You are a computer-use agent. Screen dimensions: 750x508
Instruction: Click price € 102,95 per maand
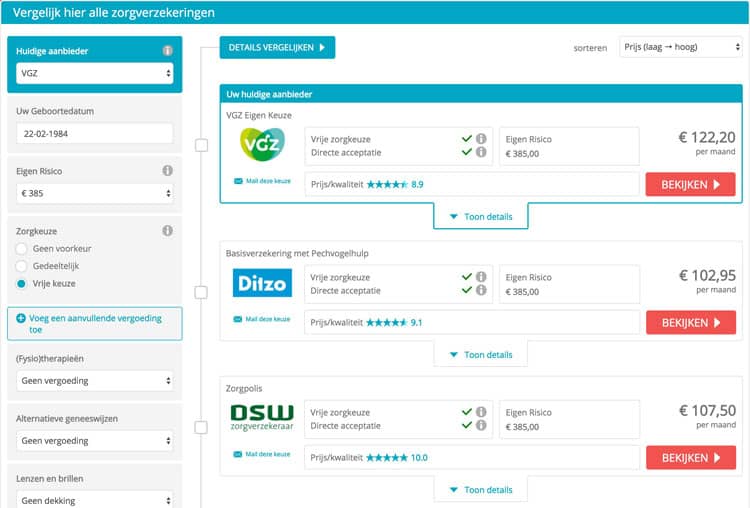click(x=707, y=281)
